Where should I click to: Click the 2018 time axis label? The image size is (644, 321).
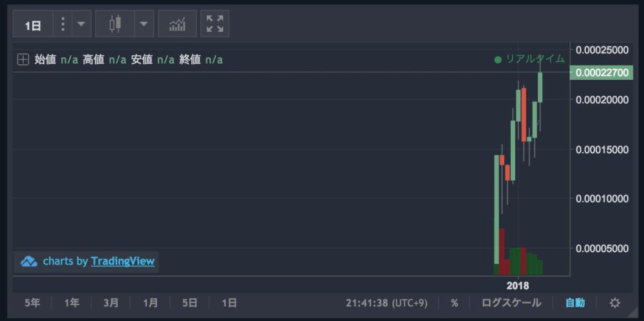(x=518, y=285)
